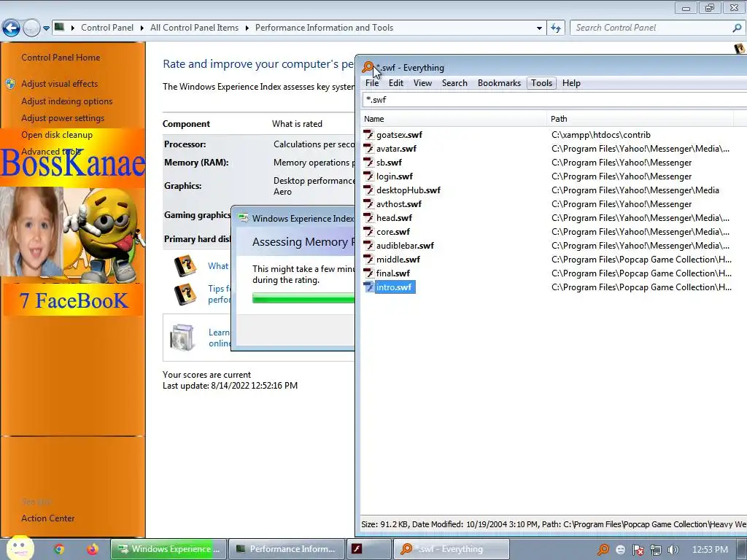Click the Everything tray icon
The width and height of the screenshot is (747, 560).
point(603,550)
